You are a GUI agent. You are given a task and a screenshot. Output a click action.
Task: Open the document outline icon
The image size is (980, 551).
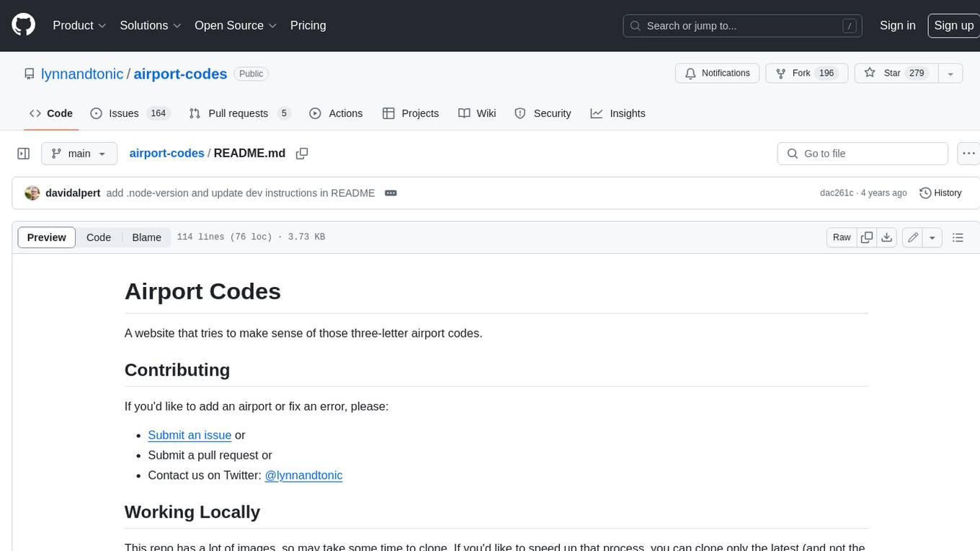(958, 237)
